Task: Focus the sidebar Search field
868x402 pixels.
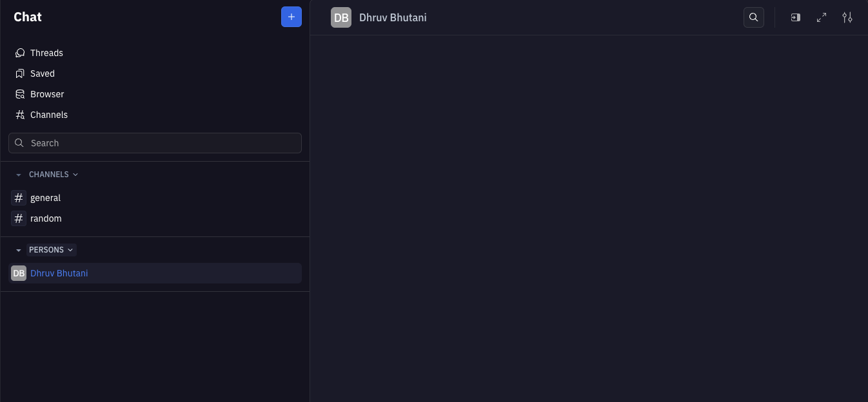Action: [155, 143]
